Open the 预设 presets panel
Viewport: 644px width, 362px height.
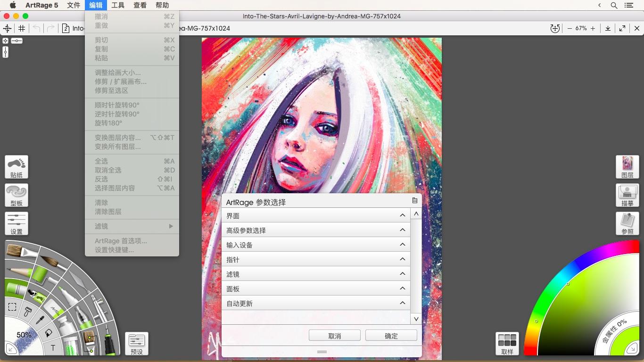(137, 344)
